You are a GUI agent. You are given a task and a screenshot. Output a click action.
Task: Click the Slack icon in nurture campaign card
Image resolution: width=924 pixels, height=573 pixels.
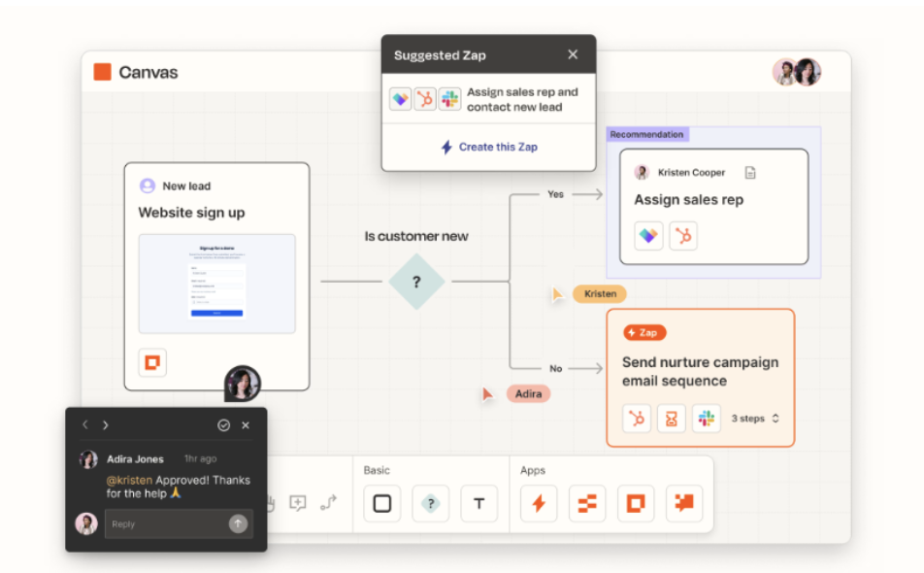[706, 419]
